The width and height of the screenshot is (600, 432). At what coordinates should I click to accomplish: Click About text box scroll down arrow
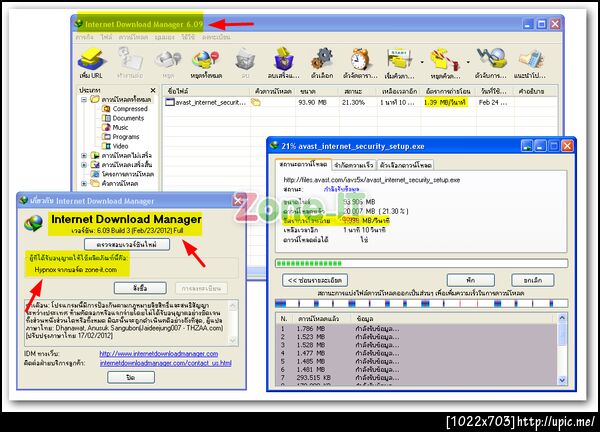[233, 340]
